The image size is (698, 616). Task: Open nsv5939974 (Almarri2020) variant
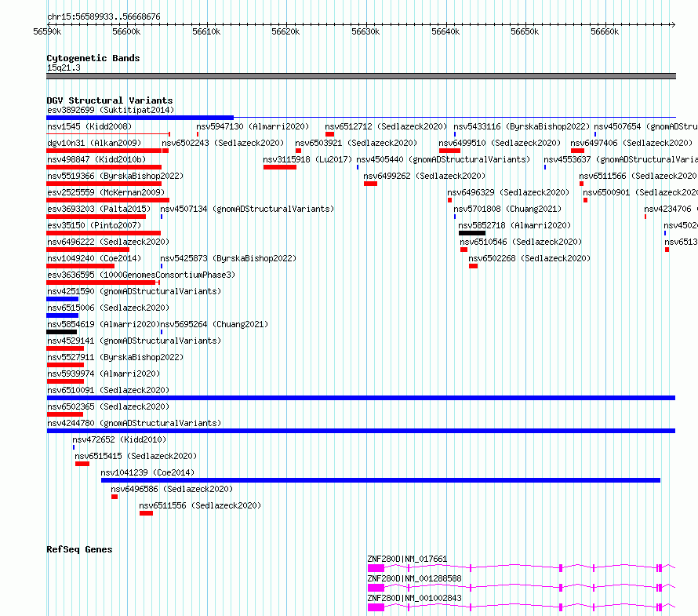(x=104, y=374)
